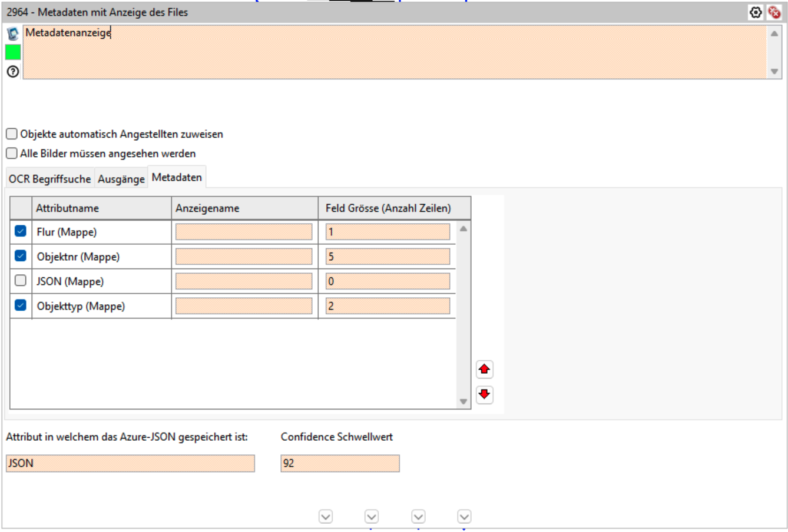788x532 pixels.
Task: Move attribute up with red up arrow
Action: [x=484, y=370]
